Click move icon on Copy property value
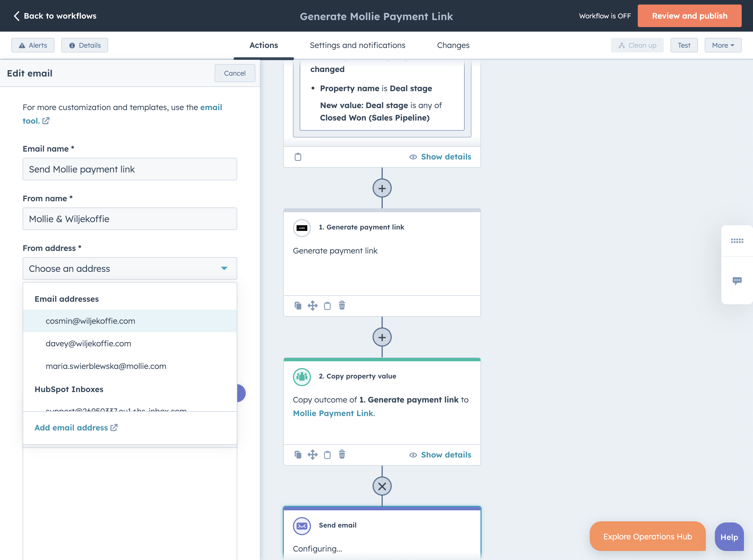This screenshot has width=753, height=560. 312,454
